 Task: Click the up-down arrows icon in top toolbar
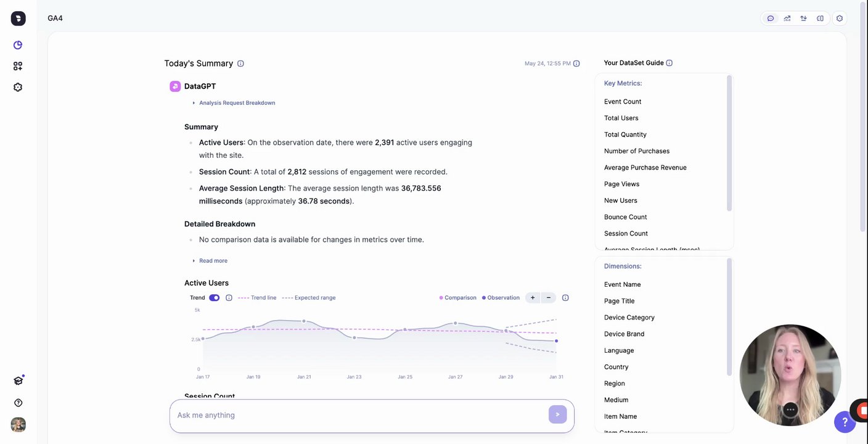tap(804, 18)
